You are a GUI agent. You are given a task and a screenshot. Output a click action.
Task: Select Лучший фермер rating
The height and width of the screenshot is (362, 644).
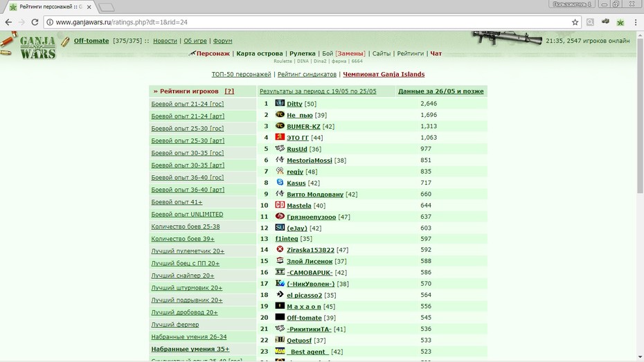pos(175,324)
